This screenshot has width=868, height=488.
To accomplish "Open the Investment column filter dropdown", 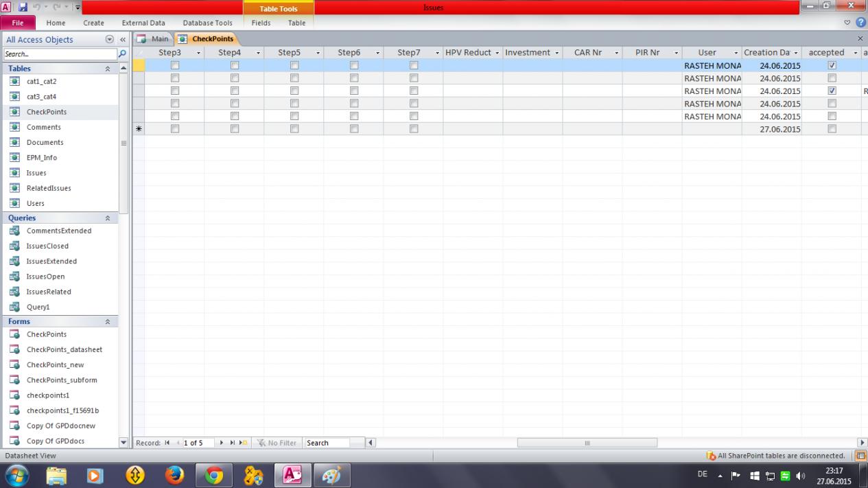I will coord(557,53).
